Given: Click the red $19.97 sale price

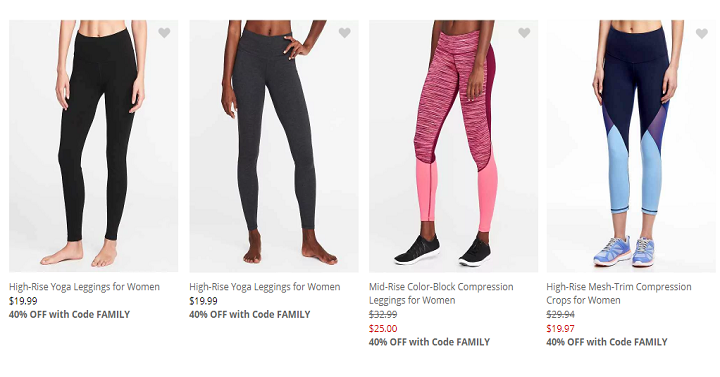Looking at the screenshot, I should (x=561, y=329).
